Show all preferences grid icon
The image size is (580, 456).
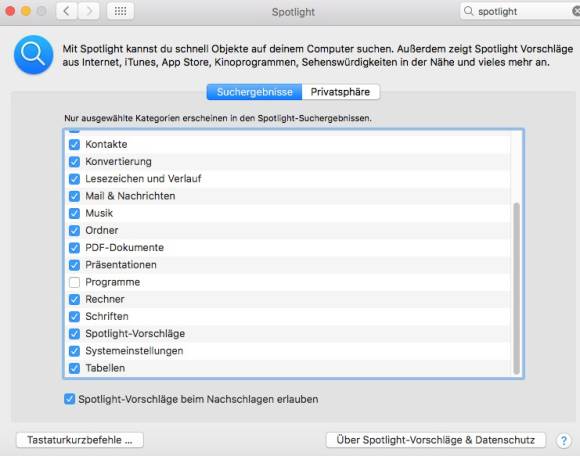pyautogui.click(x=121, y=11)
